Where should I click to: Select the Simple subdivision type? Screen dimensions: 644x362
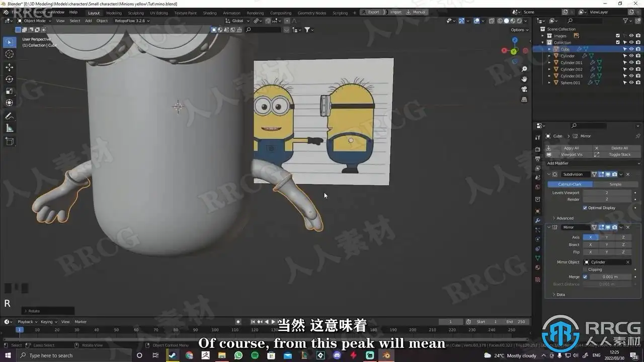click(x=615, y=185)
